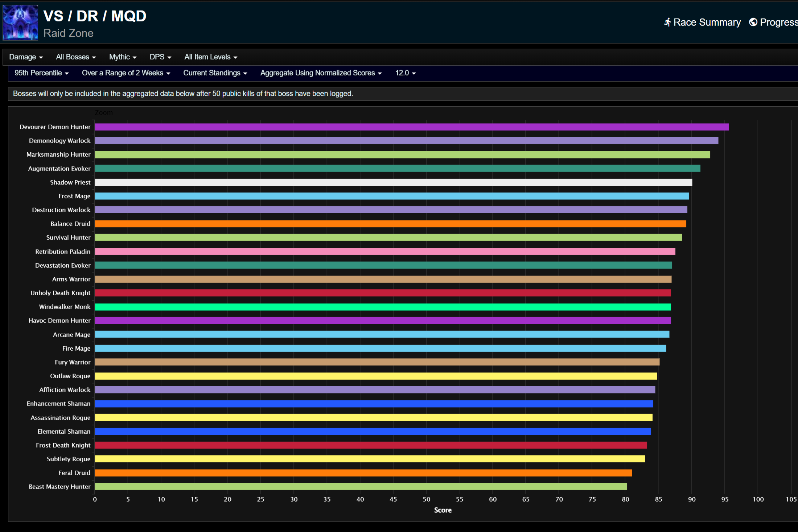
Task: Click the raid zone logo icon
Action: (x=20, y=22)
